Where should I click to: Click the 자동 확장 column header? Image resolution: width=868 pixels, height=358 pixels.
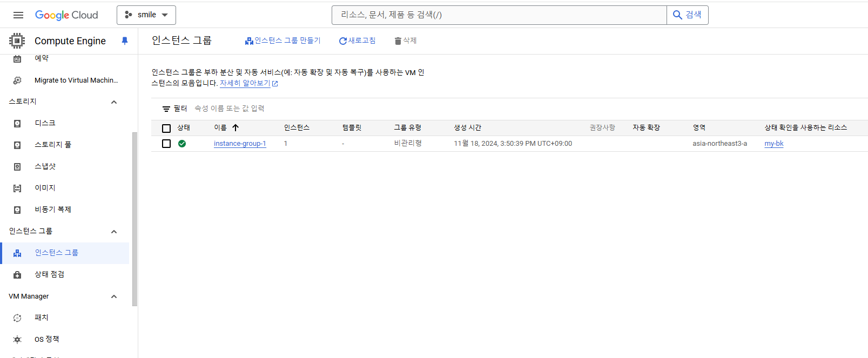[647, 128]
